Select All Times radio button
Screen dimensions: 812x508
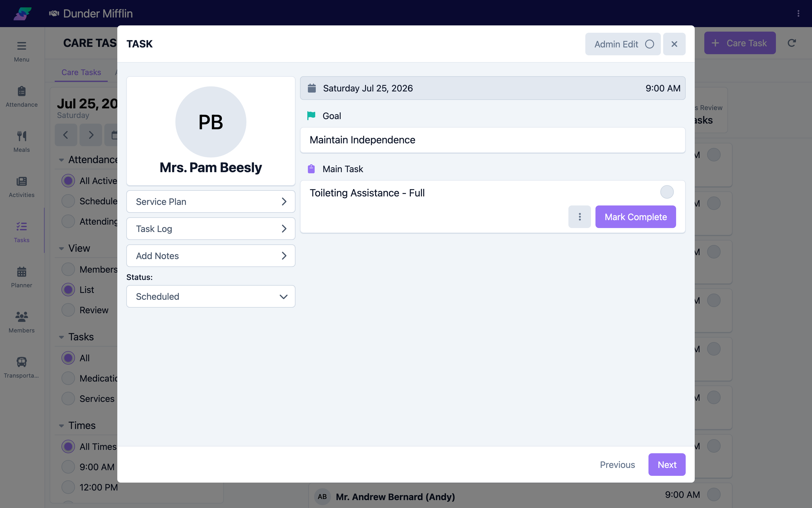[68, 446]
